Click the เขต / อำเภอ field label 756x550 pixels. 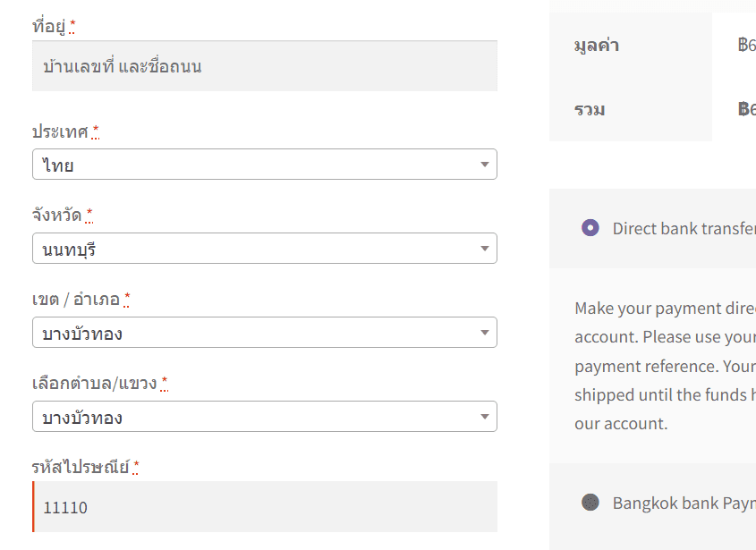75,299
